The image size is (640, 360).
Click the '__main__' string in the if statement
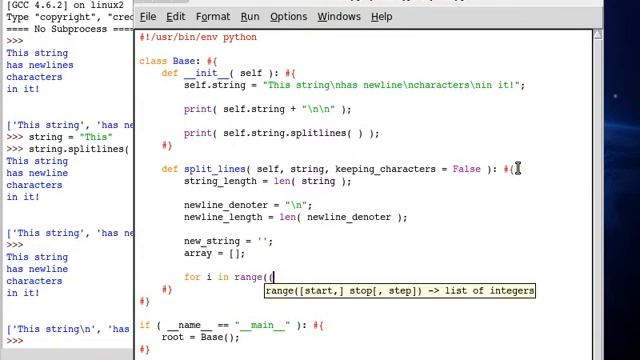(262, 325)
